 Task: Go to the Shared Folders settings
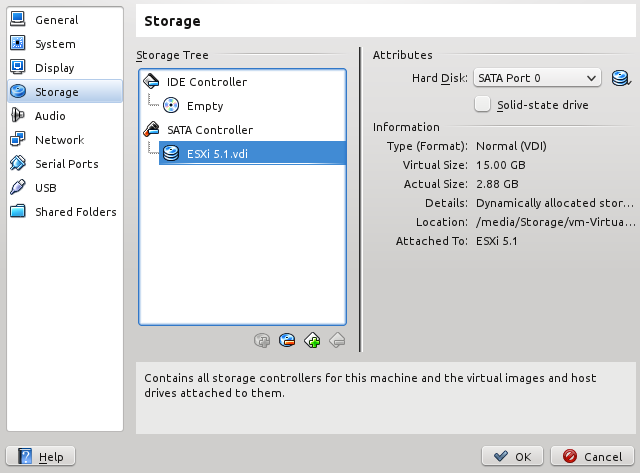(65, 212)
